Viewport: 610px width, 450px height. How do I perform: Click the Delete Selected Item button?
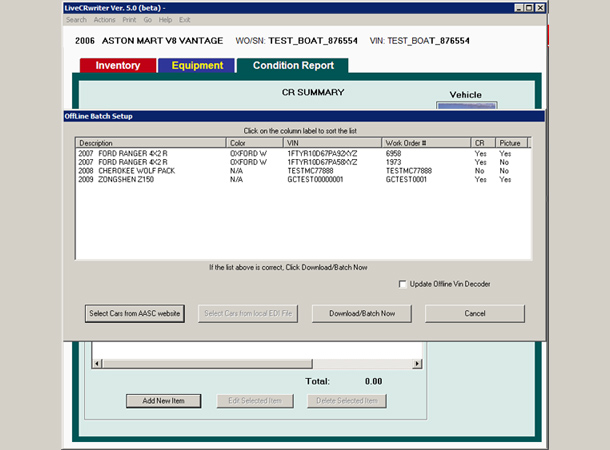[x=347, y=401]
